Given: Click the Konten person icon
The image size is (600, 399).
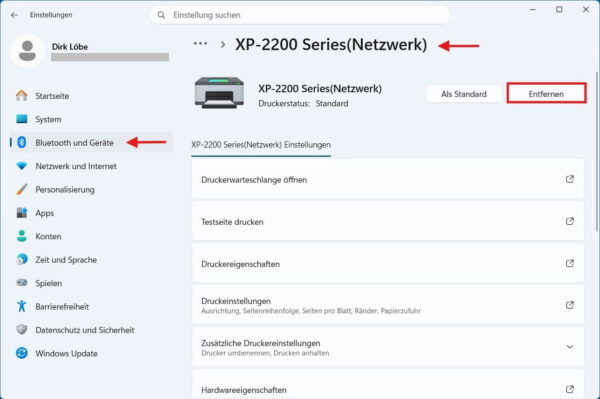Looking at the screenshot, I should point(22,236).
